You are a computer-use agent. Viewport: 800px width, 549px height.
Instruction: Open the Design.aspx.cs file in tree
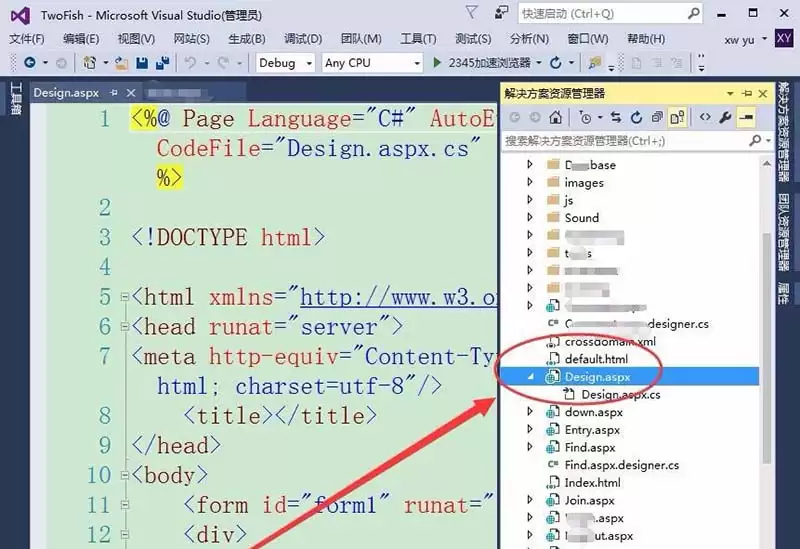tap(620, 395)
